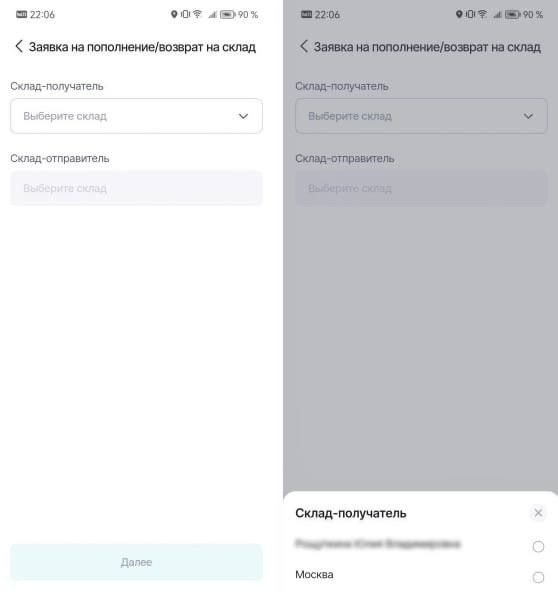
Task: Tap the vibrate mode icon in the white status bar
Action: (185, 14)
